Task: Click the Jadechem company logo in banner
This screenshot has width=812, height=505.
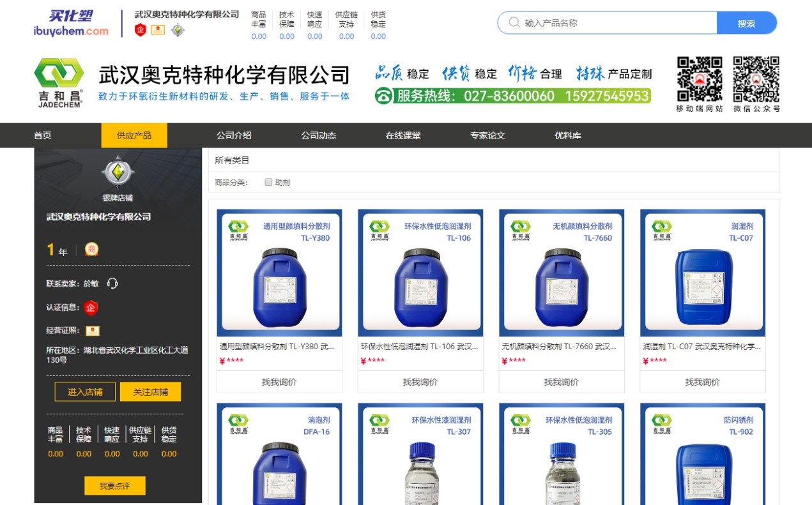Action: click(x=59, y=83)
